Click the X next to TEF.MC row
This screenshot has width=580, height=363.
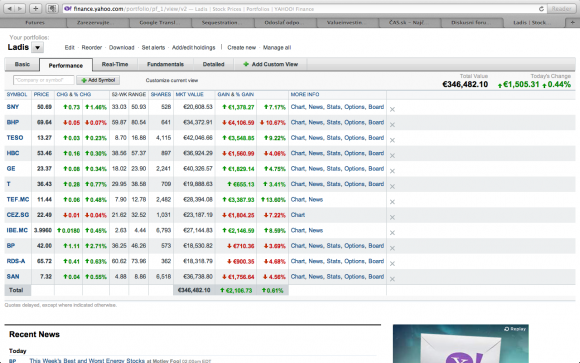coord(392,202)
